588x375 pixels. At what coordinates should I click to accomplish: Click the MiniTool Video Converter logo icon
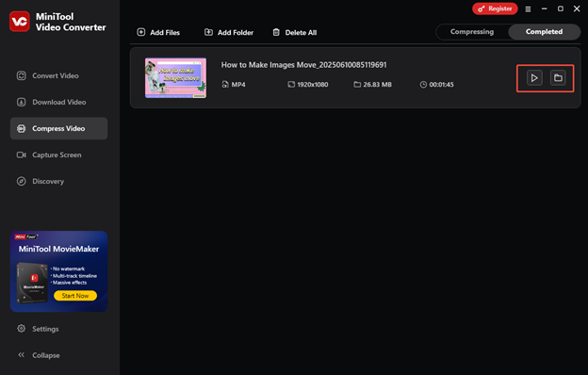[20, 22]
